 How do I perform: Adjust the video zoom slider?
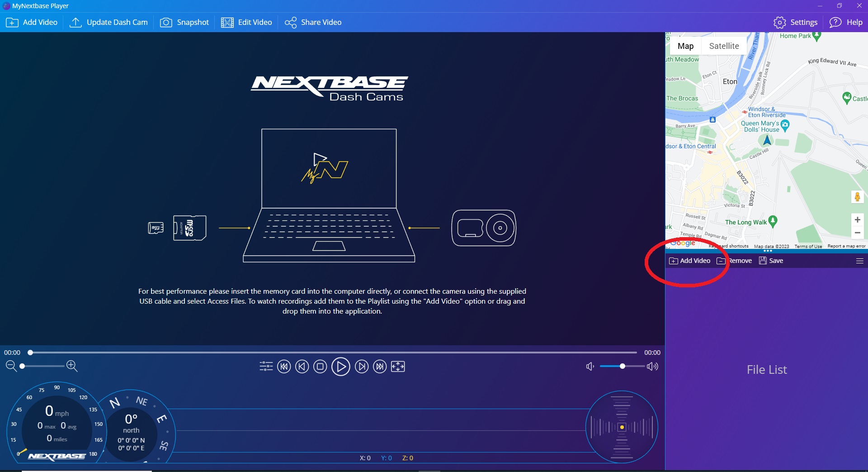[42, 366]
